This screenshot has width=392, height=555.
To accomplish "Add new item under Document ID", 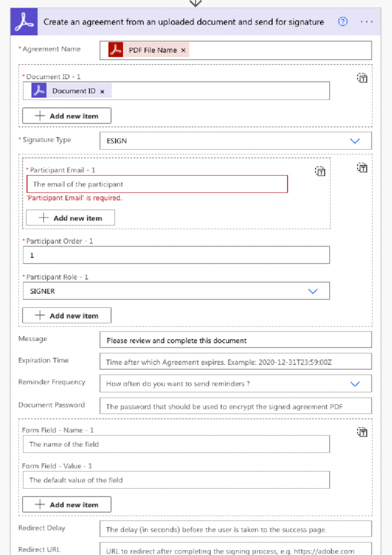I will click(x=67, y=116).
